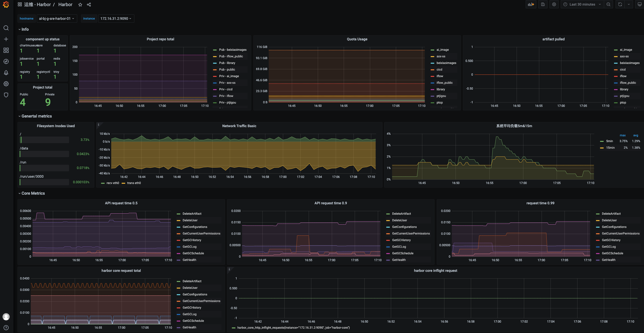644x333 pixels.
Task: Click the Add panel icon
Action: 531,4
